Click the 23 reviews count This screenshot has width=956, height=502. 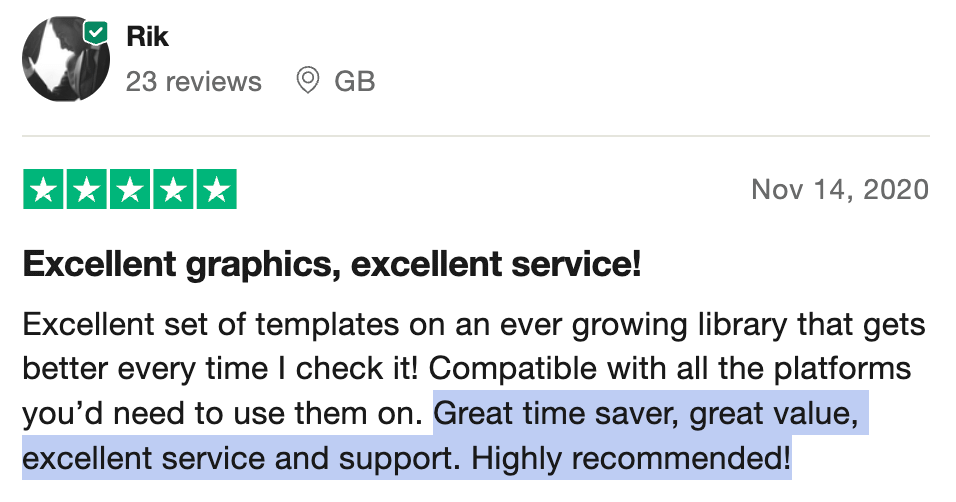click(x=193, y=82)
